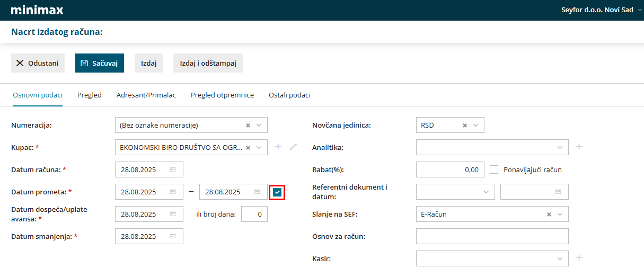Clear the Numeracija selection with the x
Viewport: 644px width, 277px height.
[x=248, y=126]
